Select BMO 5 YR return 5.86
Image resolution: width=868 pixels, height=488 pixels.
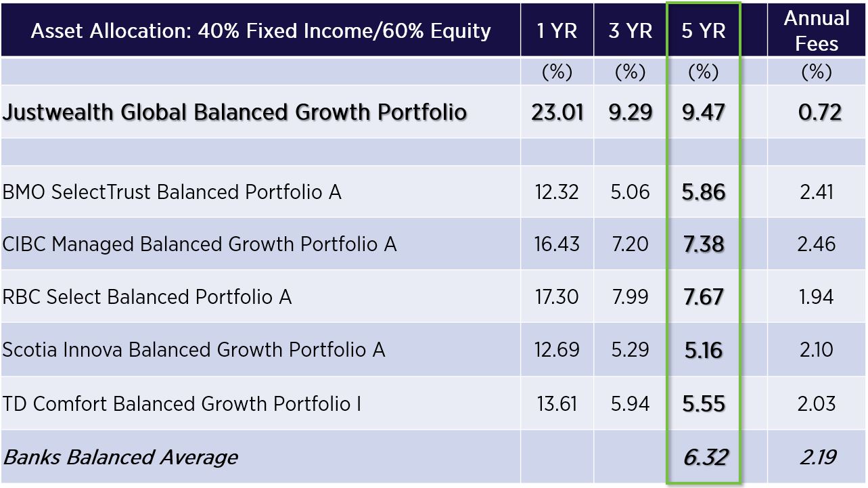704,193
